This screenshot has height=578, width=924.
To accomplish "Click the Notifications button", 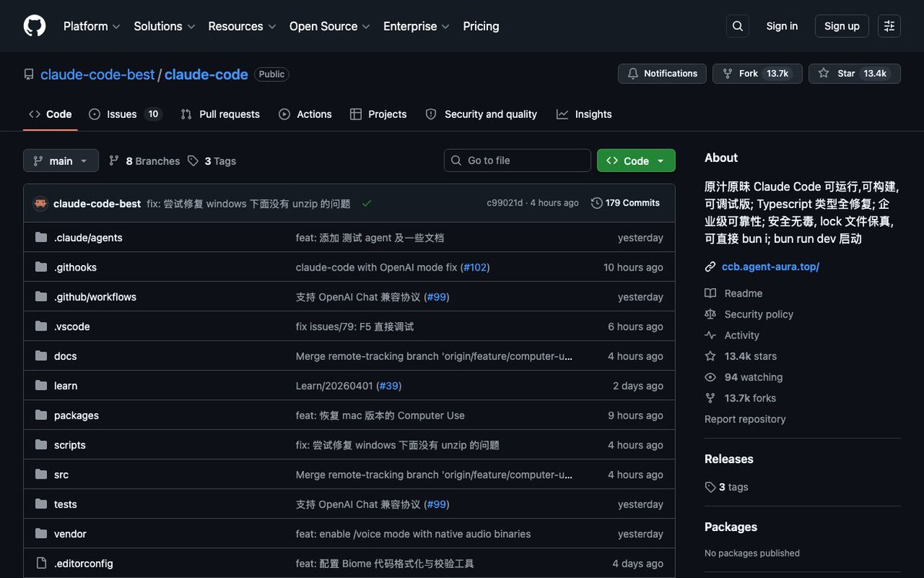I will point(662,74).
